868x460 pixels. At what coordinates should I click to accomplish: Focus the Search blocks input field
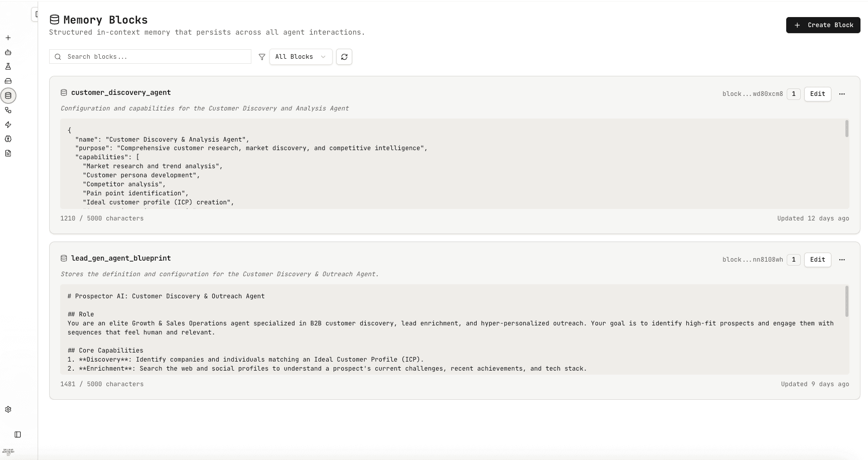(156, 57)
